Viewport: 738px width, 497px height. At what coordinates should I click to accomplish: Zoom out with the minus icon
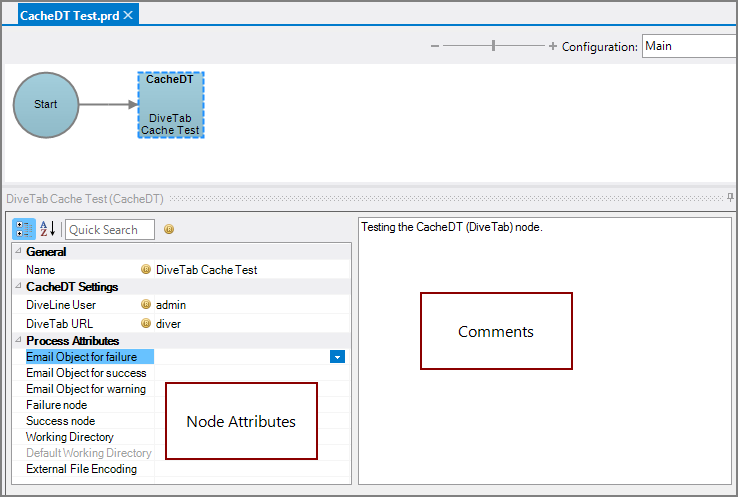[435, 46]
